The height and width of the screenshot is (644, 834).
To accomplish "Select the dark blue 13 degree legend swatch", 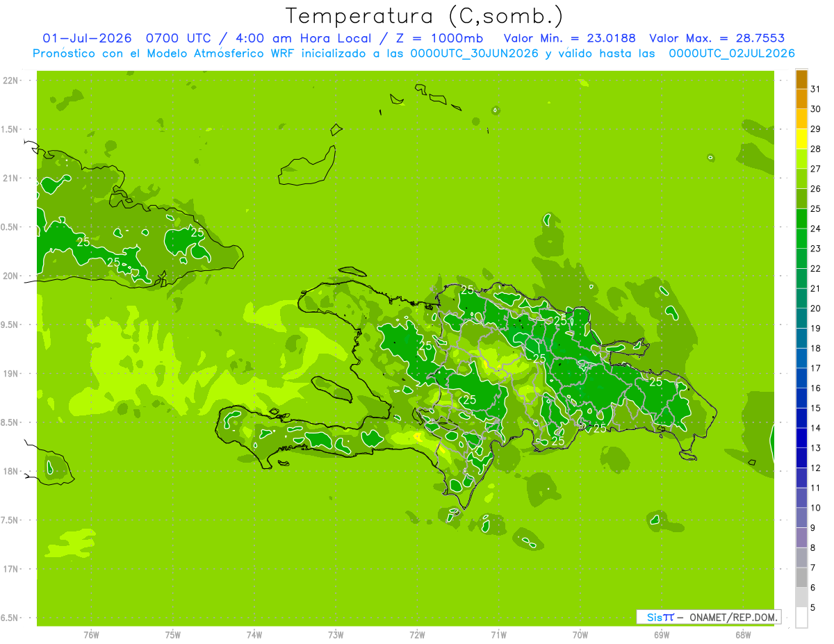I will (x=801, y=438).
